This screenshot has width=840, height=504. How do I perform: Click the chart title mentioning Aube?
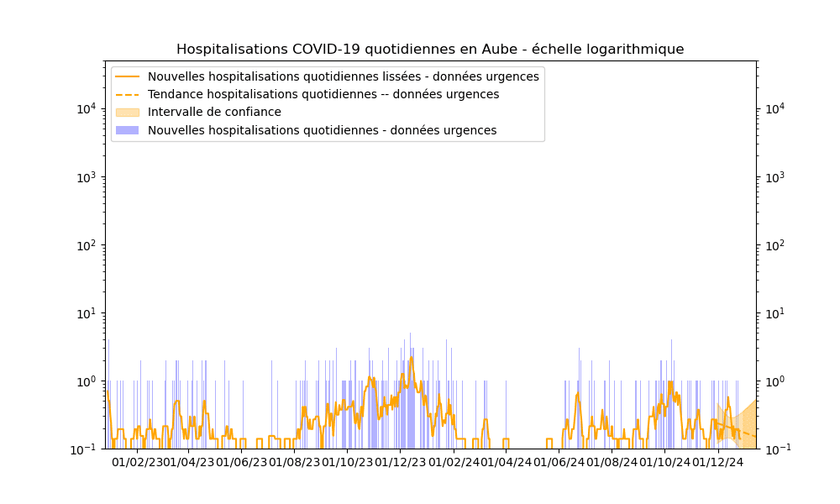click(430, 50)
